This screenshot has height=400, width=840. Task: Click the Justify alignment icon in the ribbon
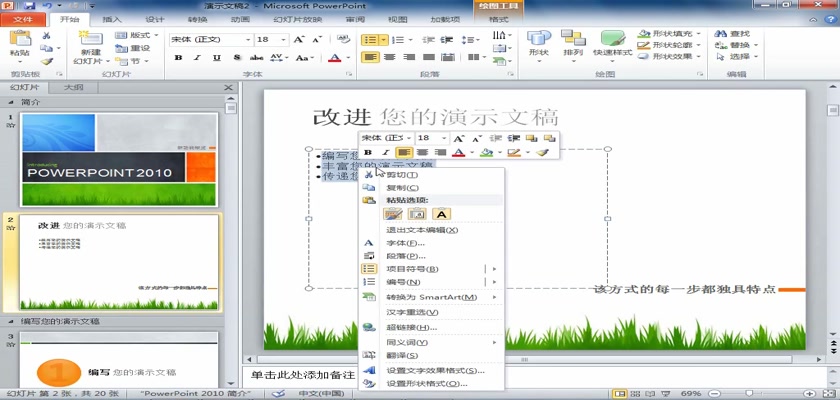(429, 57)
